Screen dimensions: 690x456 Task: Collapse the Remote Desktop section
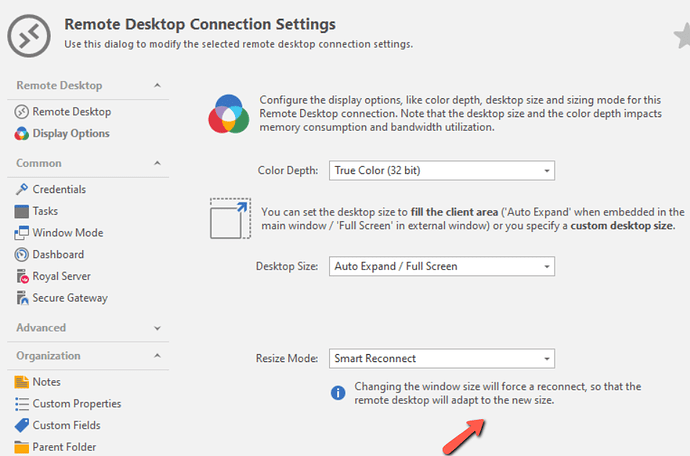coord(157,86)
